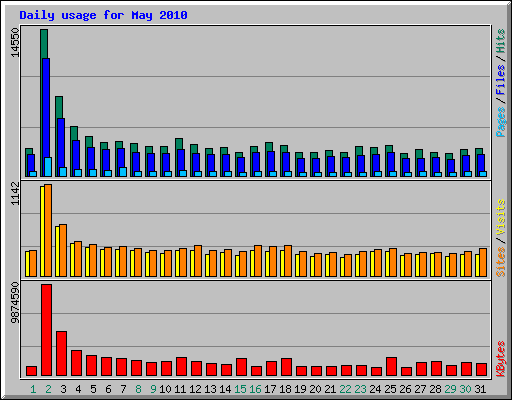
Task: Click the day label "7" on date axis
Action: pos(123,389)
